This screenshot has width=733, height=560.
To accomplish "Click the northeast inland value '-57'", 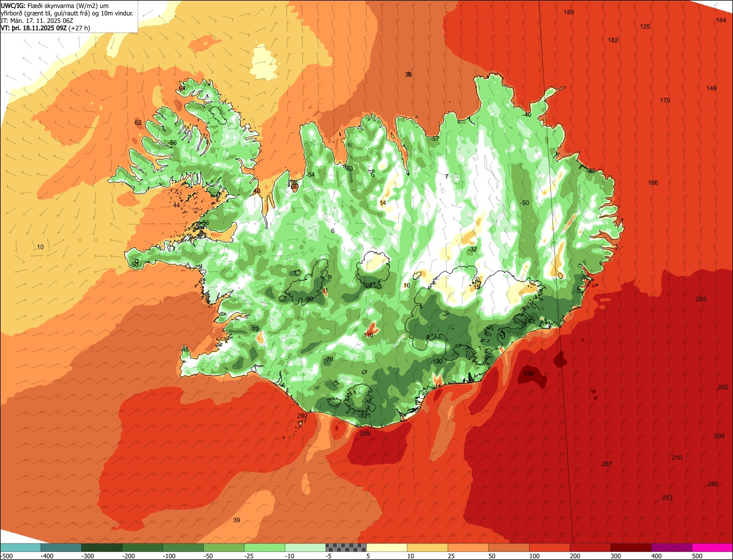I will pos(435,139).
